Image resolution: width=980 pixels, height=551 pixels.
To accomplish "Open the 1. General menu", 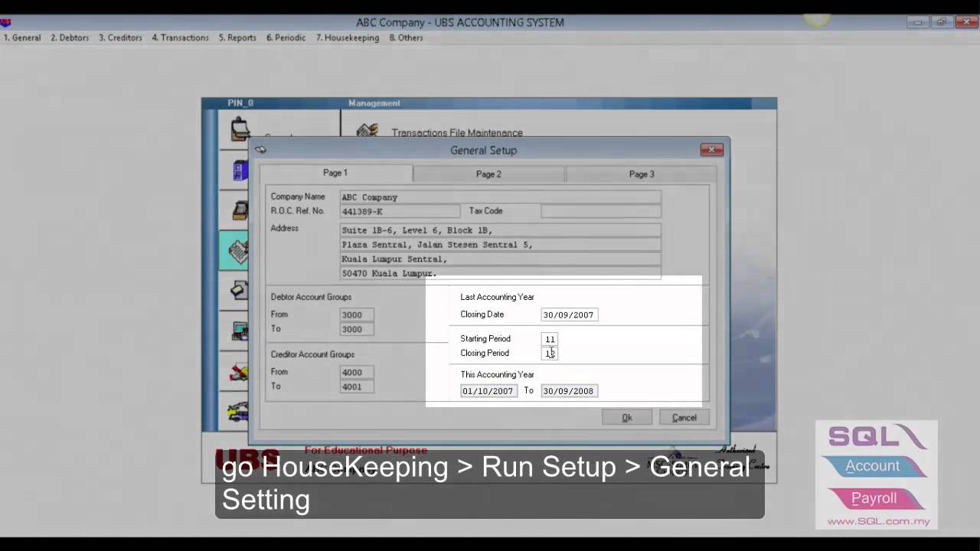I will [22, 37].
